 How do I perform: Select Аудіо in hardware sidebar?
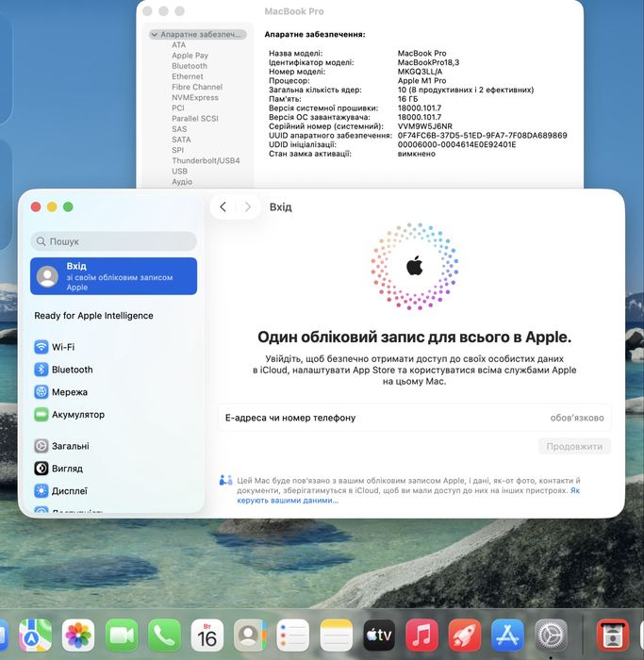tap(182, 181)
